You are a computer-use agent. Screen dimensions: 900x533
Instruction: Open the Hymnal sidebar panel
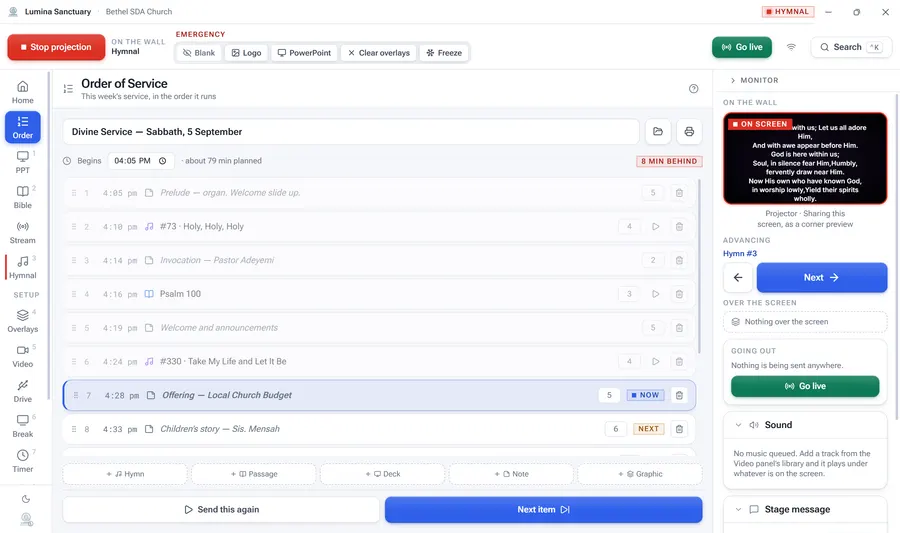click(x=22, y=267)
